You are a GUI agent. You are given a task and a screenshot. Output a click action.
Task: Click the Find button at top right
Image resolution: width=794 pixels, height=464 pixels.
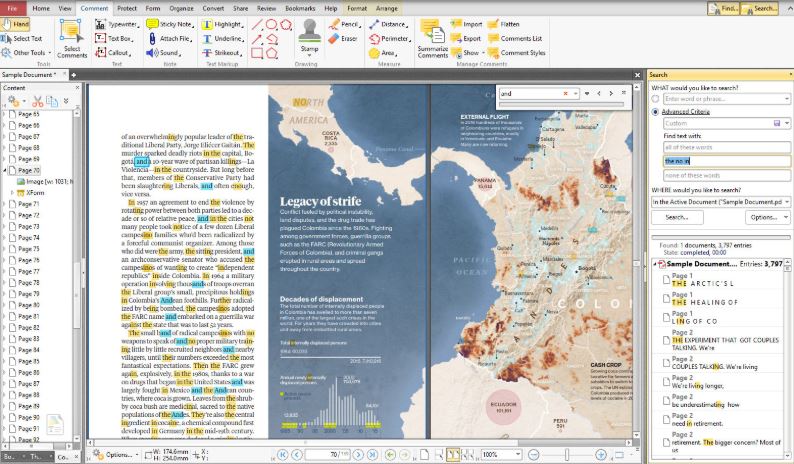pyautogui.click(x=723, y=9)
